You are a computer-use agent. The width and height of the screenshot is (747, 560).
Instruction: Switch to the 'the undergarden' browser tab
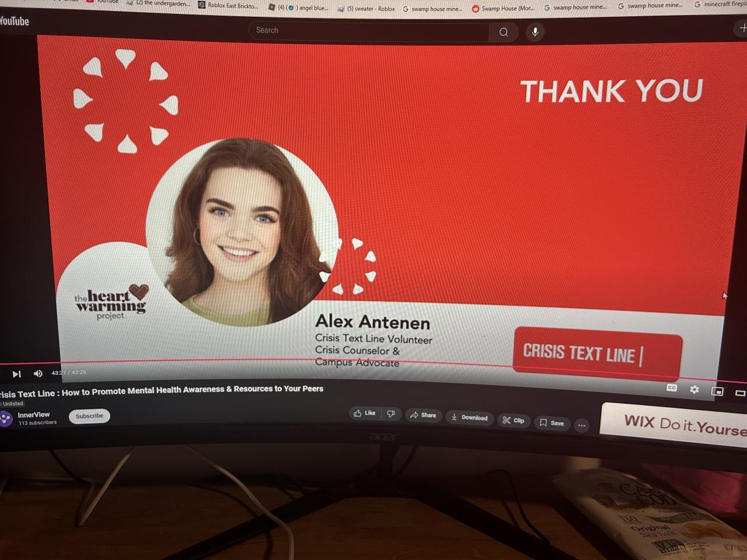[159, 3]
